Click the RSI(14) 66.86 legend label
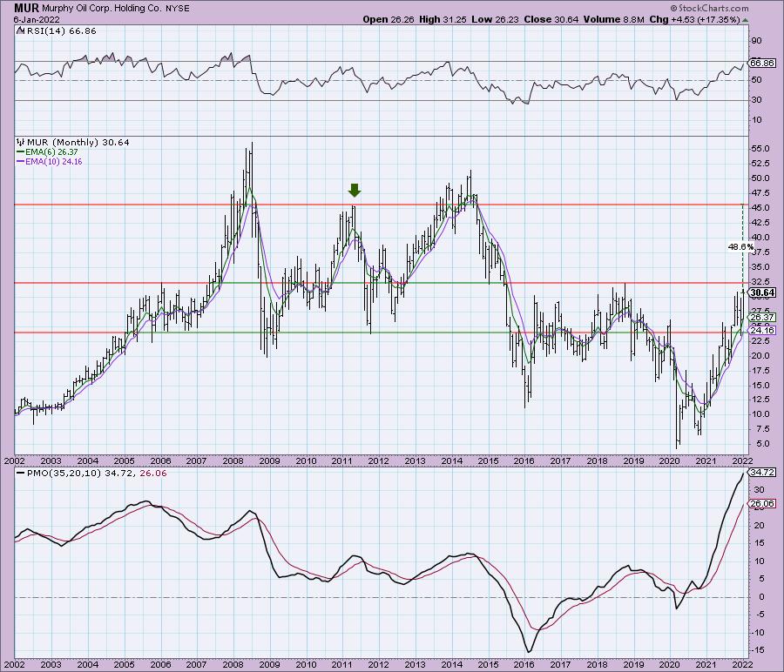 [60, 31]
